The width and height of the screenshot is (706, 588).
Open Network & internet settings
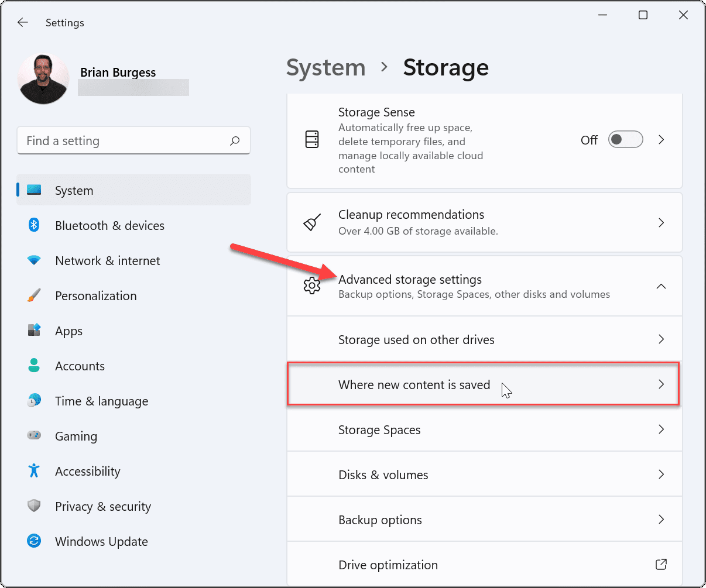click(x=133, y=260)
